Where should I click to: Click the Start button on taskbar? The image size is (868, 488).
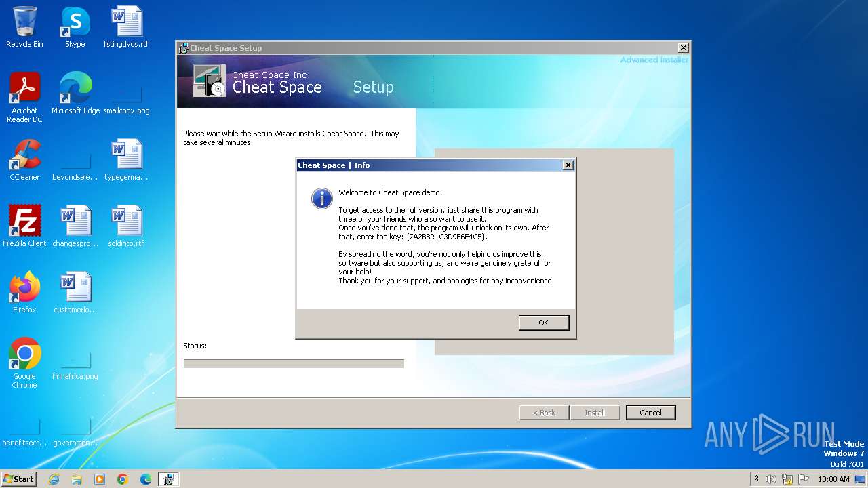click(x=19, y=479)
